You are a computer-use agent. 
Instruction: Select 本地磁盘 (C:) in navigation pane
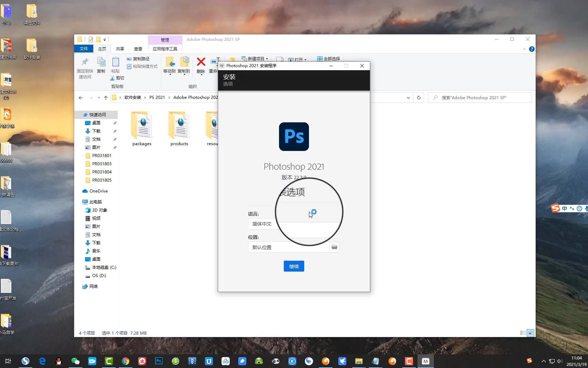(x=101, y=267)
